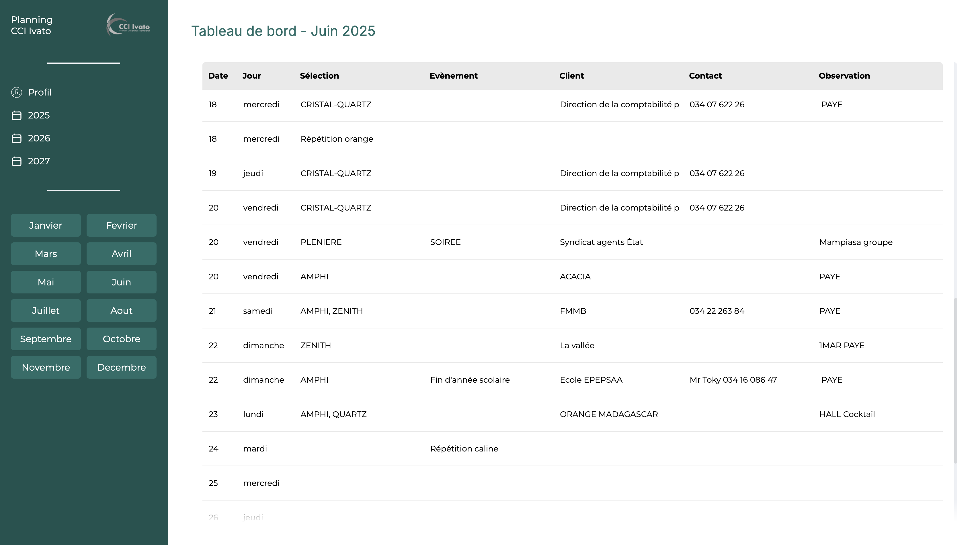Select the year 2026 in sidebar
Image resolution: width=980 pixels, height=545 pixels.
(x=39, y=138)
